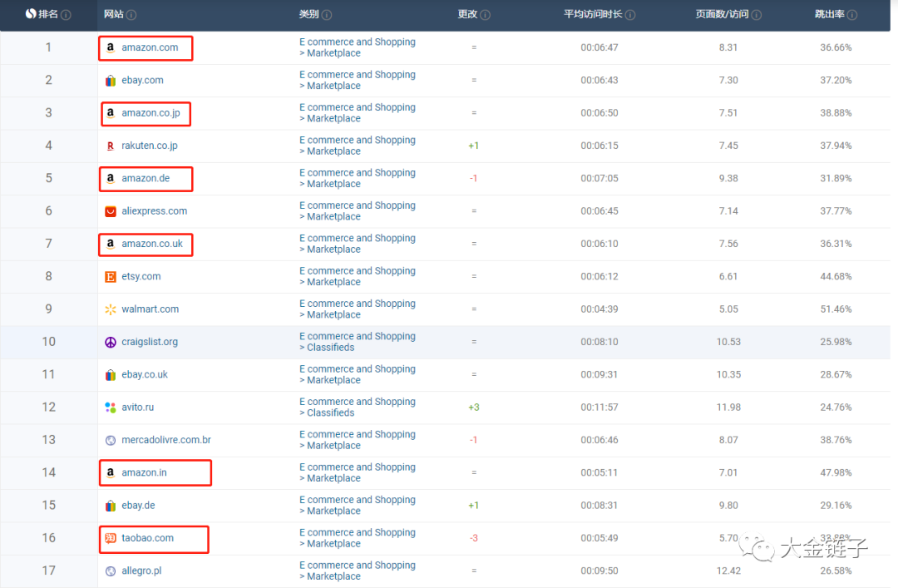The width and height of the screenshot is (898, 588).
Task: Open the amazon.de link
Action: [x=146, y=178]
